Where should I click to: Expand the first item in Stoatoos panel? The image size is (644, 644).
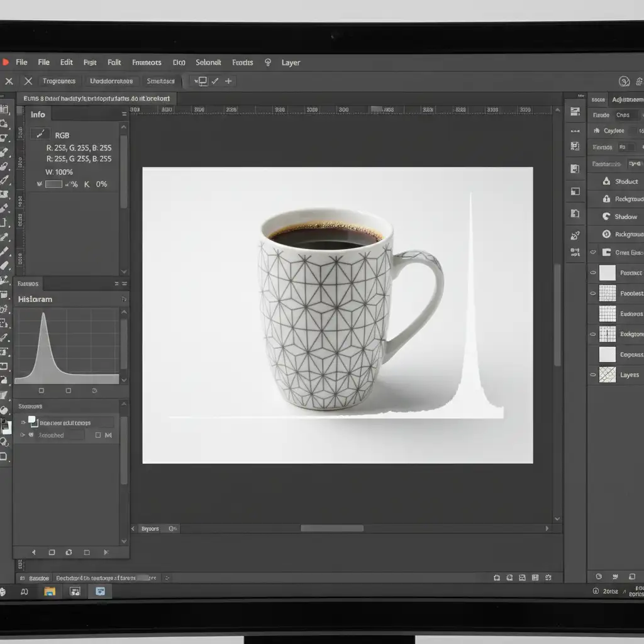tap(24, 423)
